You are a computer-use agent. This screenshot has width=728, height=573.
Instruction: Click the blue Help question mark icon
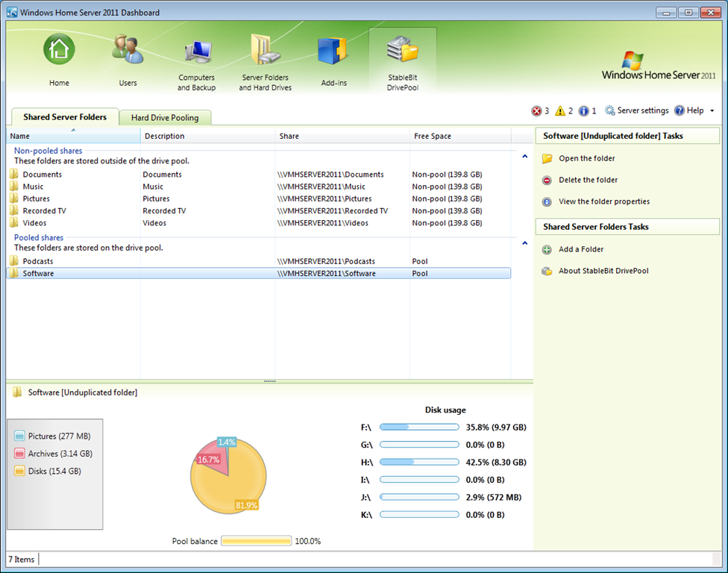tap(680, 110)
